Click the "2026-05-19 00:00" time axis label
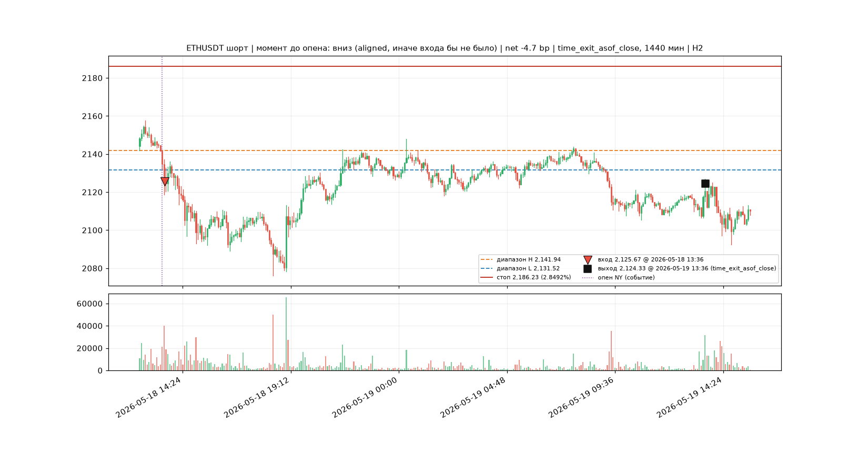 coord(365,397)
